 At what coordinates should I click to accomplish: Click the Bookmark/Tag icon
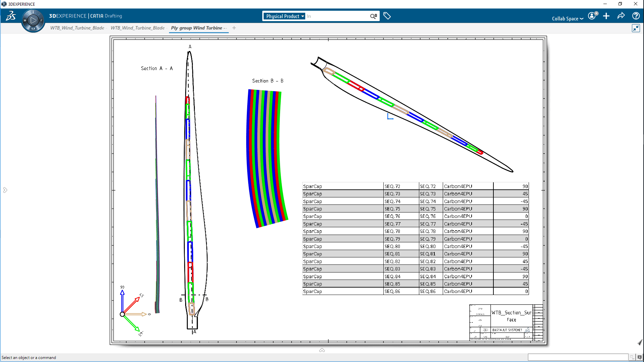tap(387, 16)
